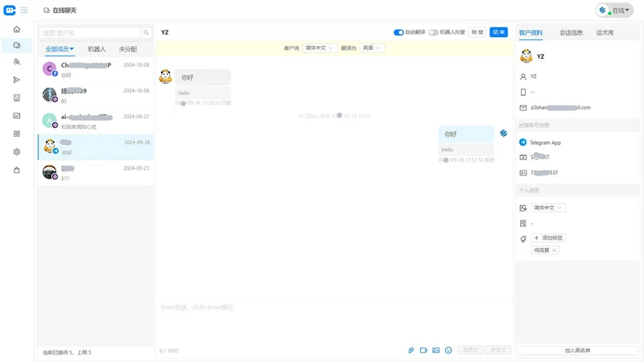
Task: Click the 转接 transfer button
Action: click(477, 32)
